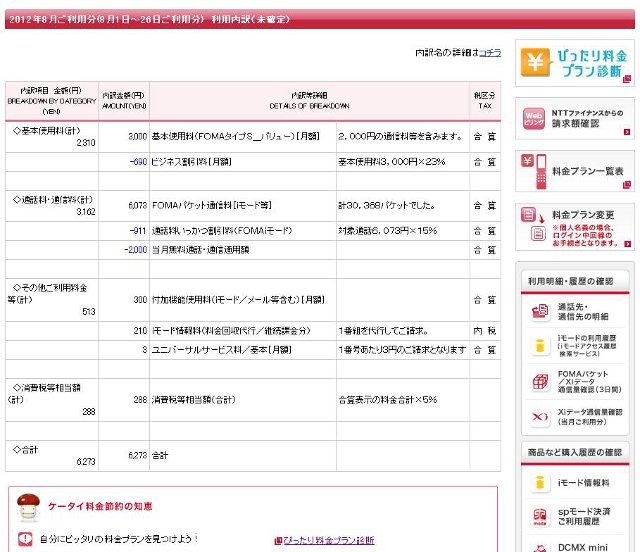Image resolution: width=640 pixels, height=552 pixels.
Task: Click the 内訳項目 金額(円) column header
Action: [52, 101]
